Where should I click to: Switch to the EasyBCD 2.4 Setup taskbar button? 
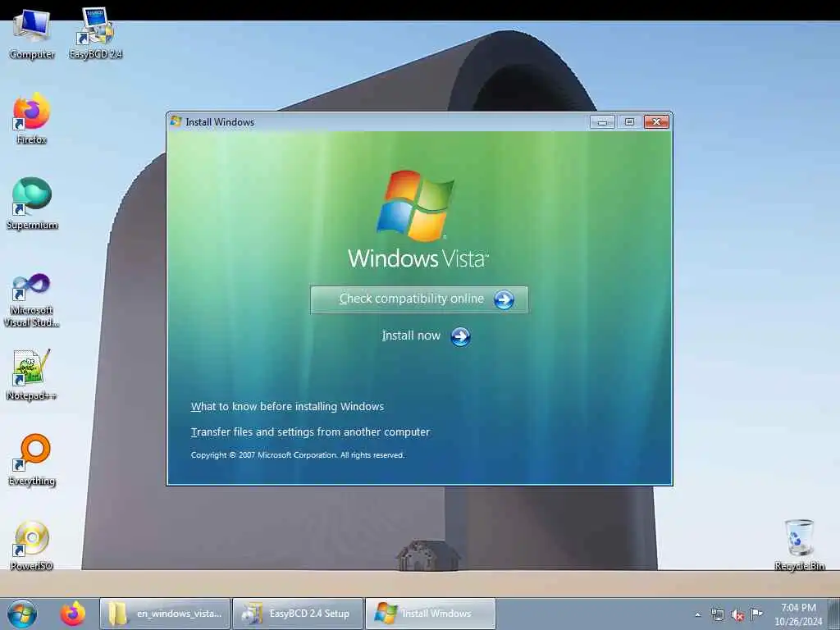click(298, 614)
